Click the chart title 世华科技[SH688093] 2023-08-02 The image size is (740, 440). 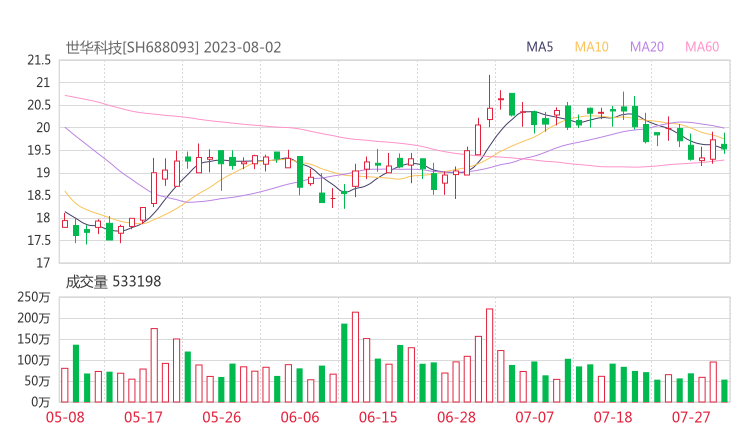click(173, 48)
